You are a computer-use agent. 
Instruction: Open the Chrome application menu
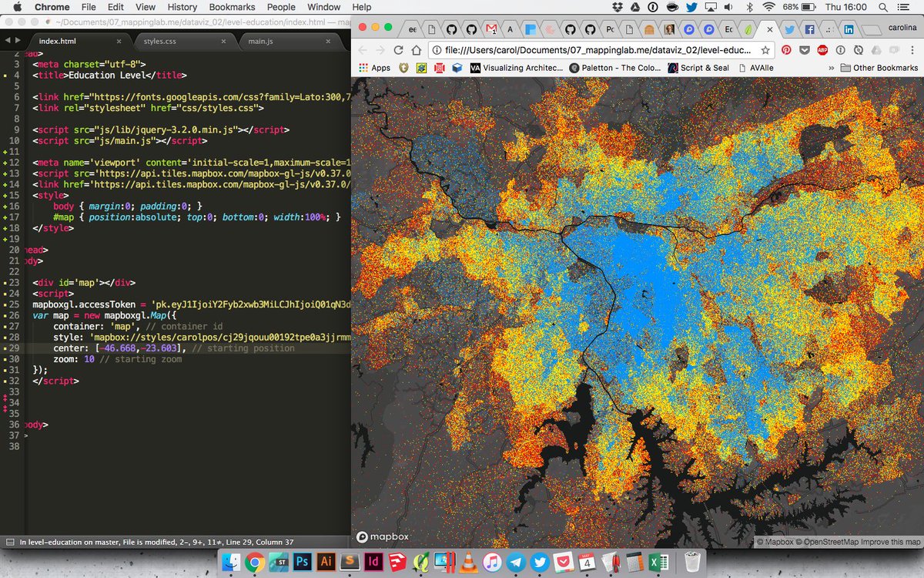(52, 7)
